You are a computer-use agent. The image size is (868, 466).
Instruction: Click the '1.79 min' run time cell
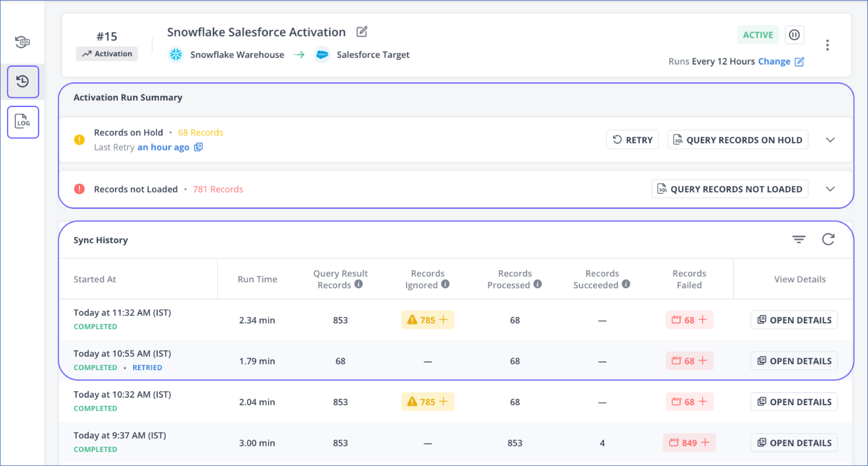click(x=257, y=361)
